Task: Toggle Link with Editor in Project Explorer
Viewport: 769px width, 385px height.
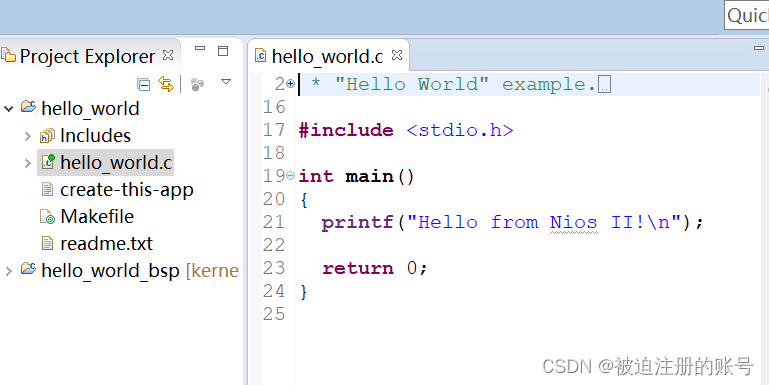Action: pos(166,84)
